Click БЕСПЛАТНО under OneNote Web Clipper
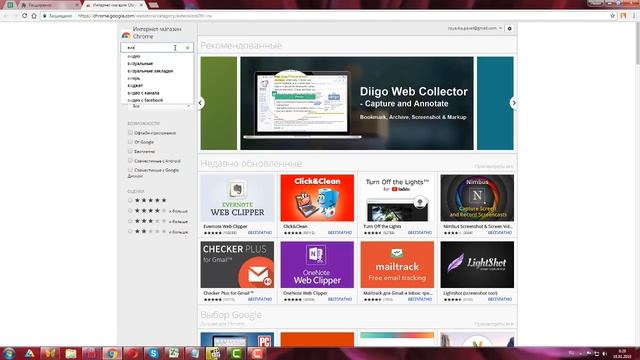This screenshot has height=360, width=640. [340, 299]
